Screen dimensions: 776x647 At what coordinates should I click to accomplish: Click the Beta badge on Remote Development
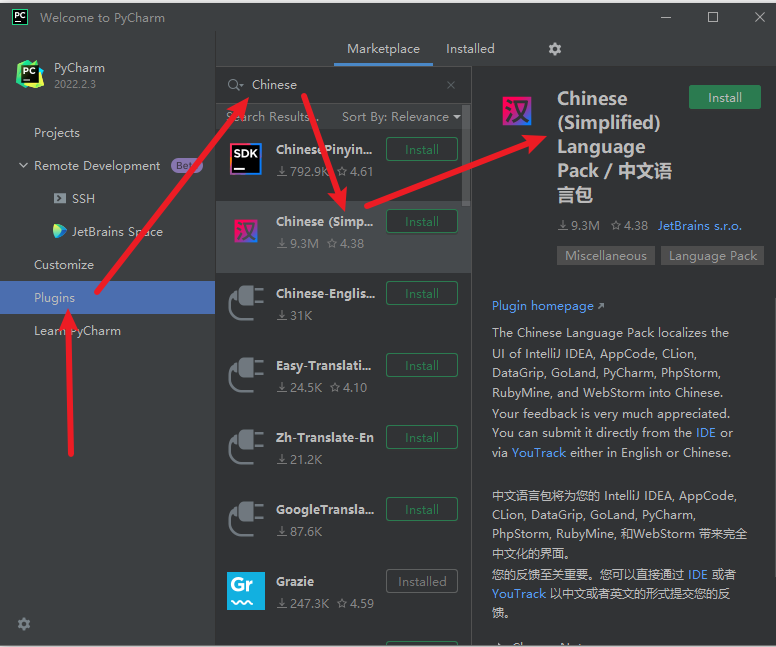tap(186, 165)
